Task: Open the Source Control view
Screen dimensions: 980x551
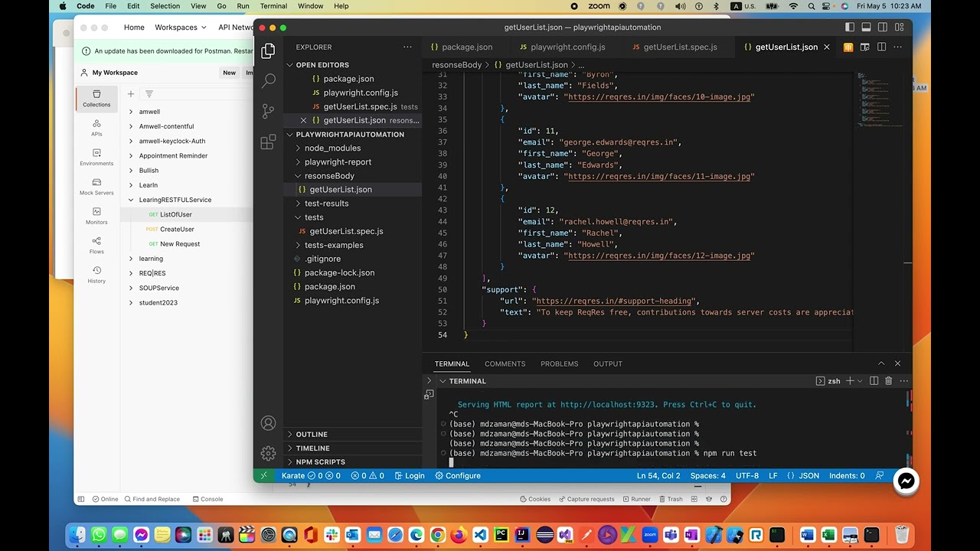Action: (x=268, y=111)
